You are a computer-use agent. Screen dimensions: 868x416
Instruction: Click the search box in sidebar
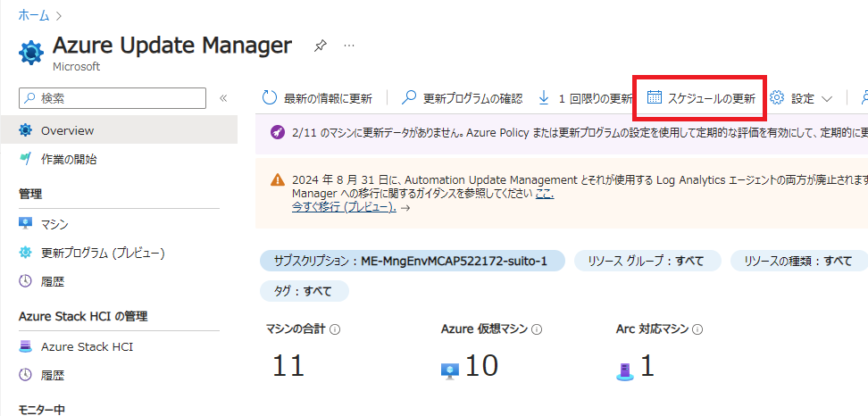click(113, 98)
